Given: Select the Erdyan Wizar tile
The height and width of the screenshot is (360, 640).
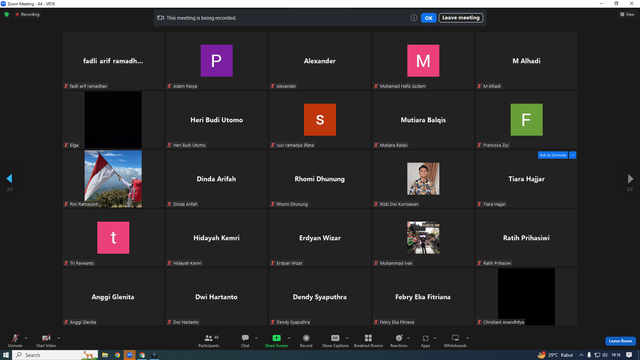Looking at the screenshot, I should click(x=320, y=238).
